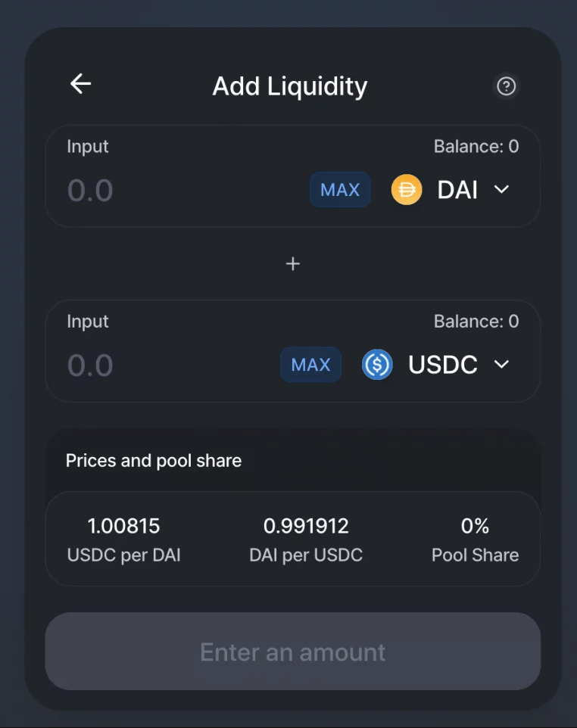Click the 1.00815 USDC per DAI price

pos(124,525)
